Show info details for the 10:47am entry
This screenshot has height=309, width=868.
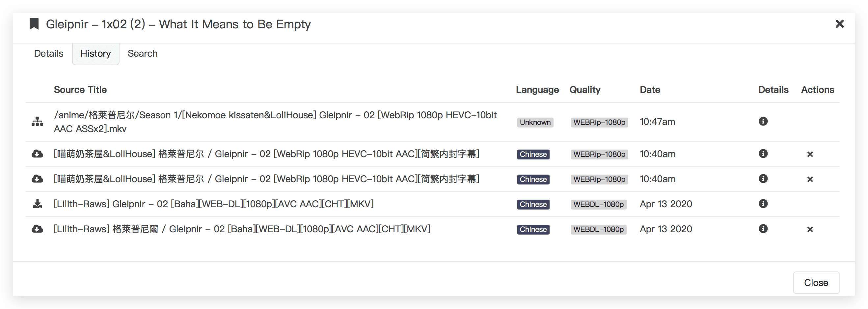point(763,121)
